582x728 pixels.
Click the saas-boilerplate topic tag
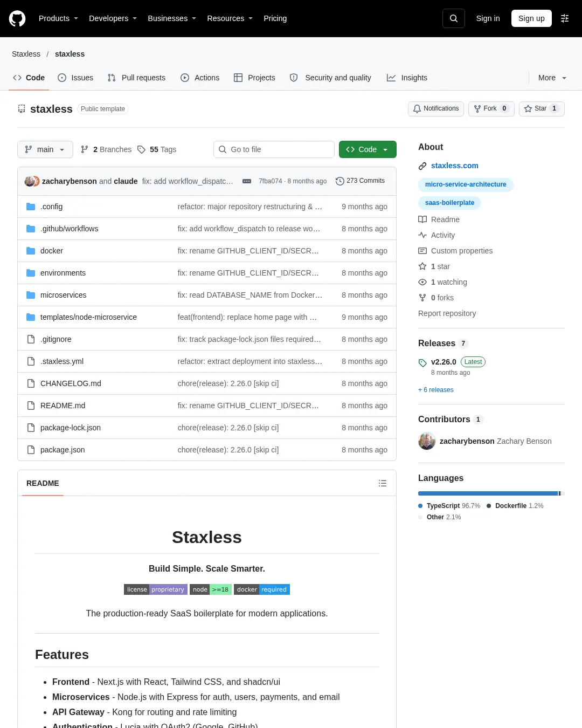pos(449,203)
